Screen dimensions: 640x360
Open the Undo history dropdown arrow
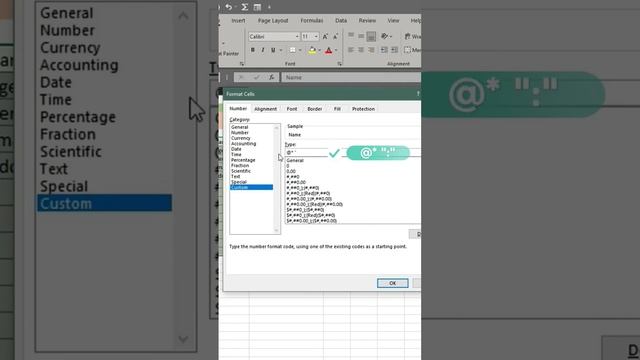pos(236,7)
